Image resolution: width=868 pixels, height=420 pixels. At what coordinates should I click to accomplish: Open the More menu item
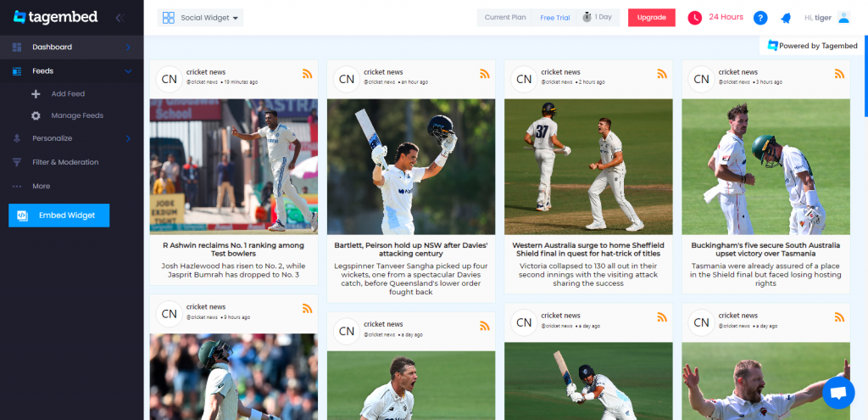pos(72,186)
